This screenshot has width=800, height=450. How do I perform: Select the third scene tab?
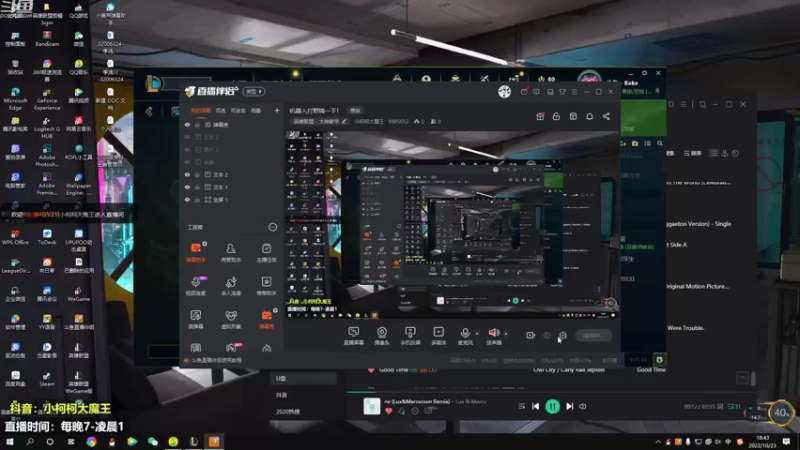[238, 110]
